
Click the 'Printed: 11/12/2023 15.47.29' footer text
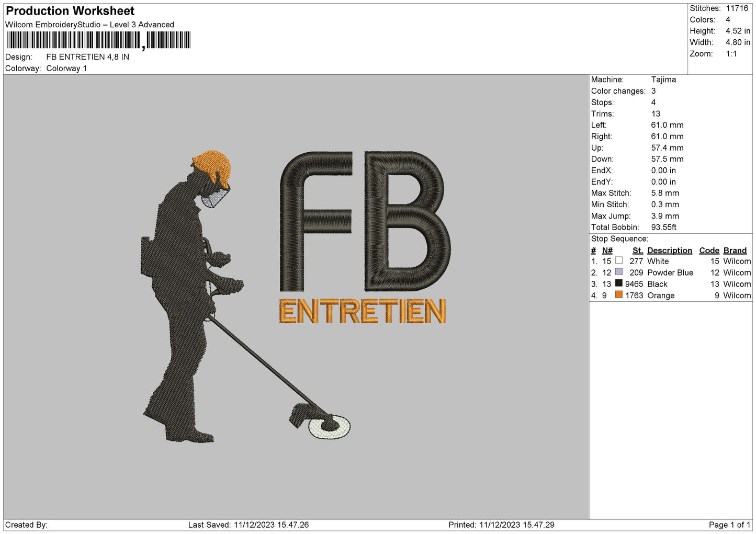pos(501,525)
